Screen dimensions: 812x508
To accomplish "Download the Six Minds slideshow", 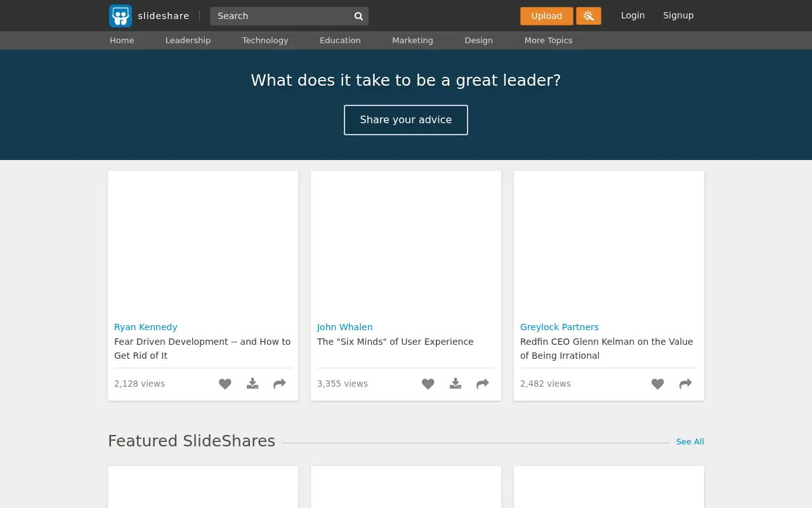I will pyautogui.click(x=455, y=384).
